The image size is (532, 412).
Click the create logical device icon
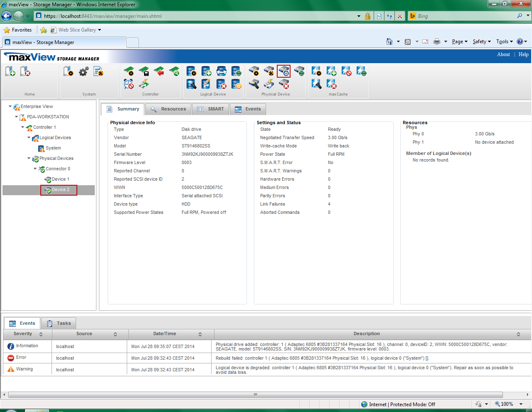207,71
